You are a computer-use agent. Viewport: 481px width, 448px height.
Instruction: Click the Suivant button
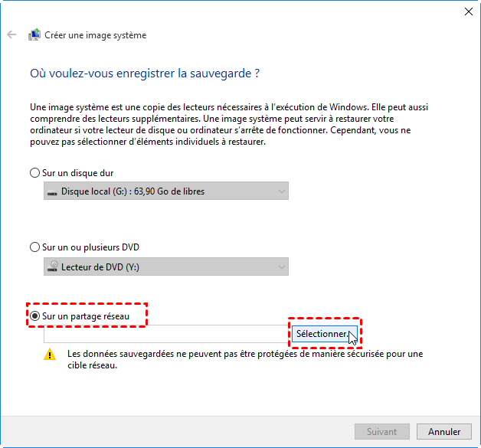(381, 431)
